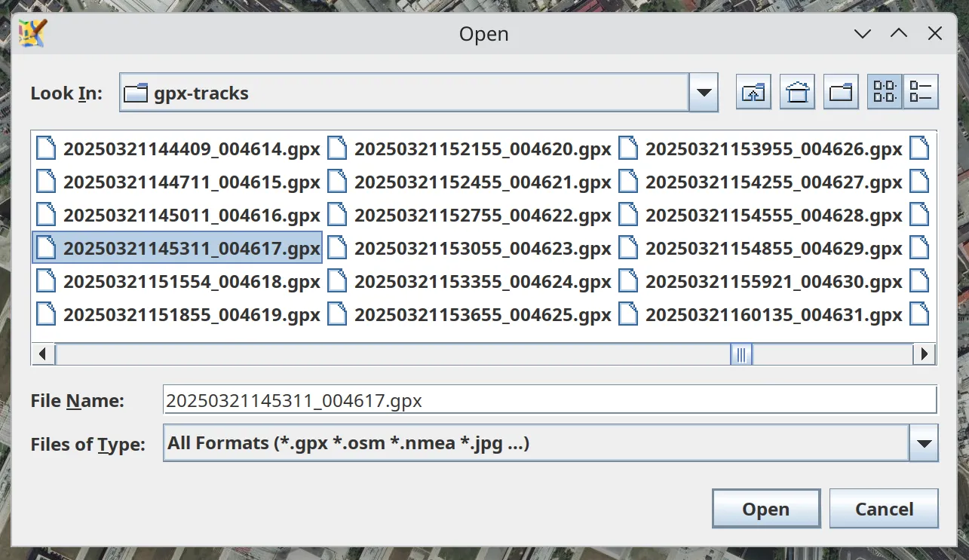This screenshot has height=560, width=969.
Task: Click inside the File Name text field
Action: 528,399
